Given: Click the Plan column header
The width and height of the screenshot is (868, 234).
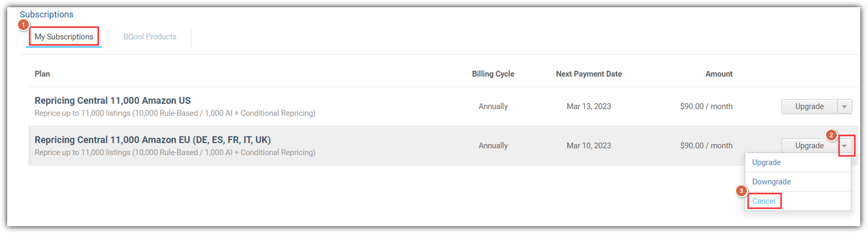Looking at the screenshot, I should click(x=43, y=74).
